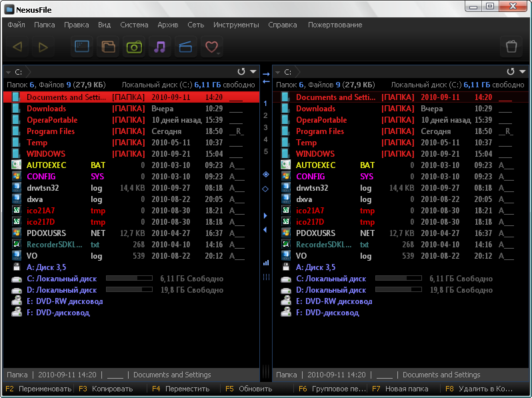Click the dotted grid icon in center strip
Screen dimensions: 532x398
click(x=267, y=277)
